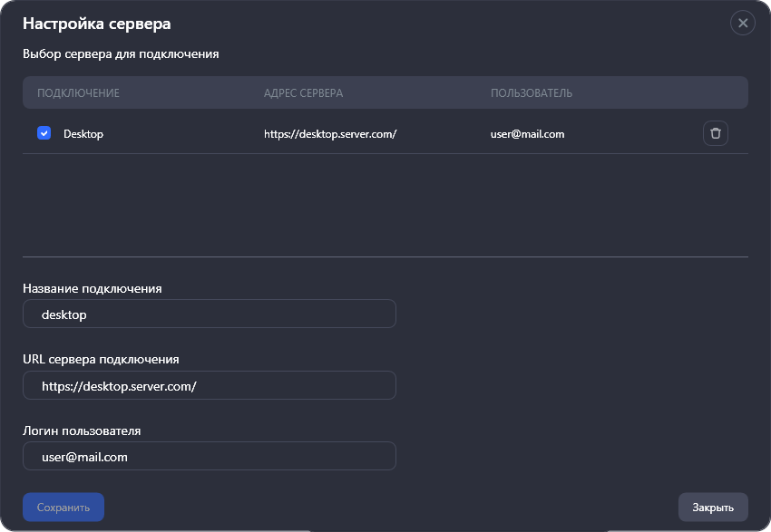Viewport: 771px width, 532px height.
Task: Focus the Название подключения input field
Action: tap(209, 314)
